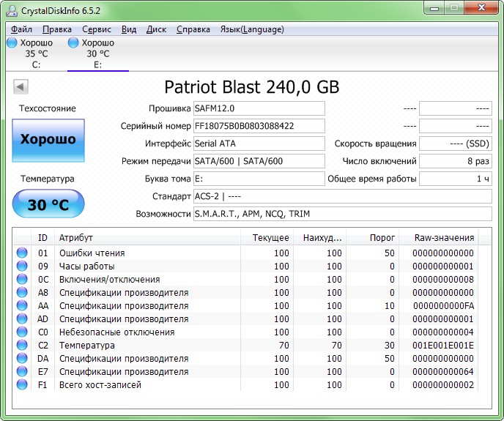Open the Язык(Language) menu
This screenshot has height=421, width=504.
[x=252, y=29]
